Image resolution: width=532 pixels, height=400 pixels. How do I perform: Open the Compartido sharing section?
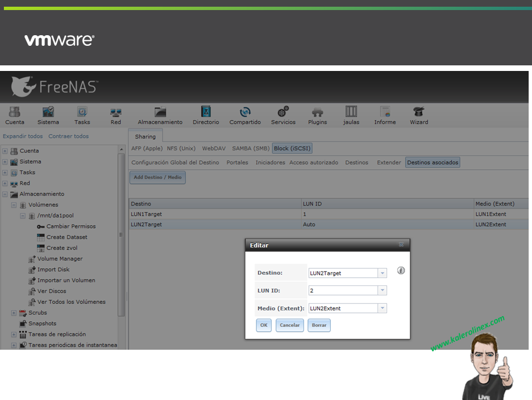click(245, 115)
